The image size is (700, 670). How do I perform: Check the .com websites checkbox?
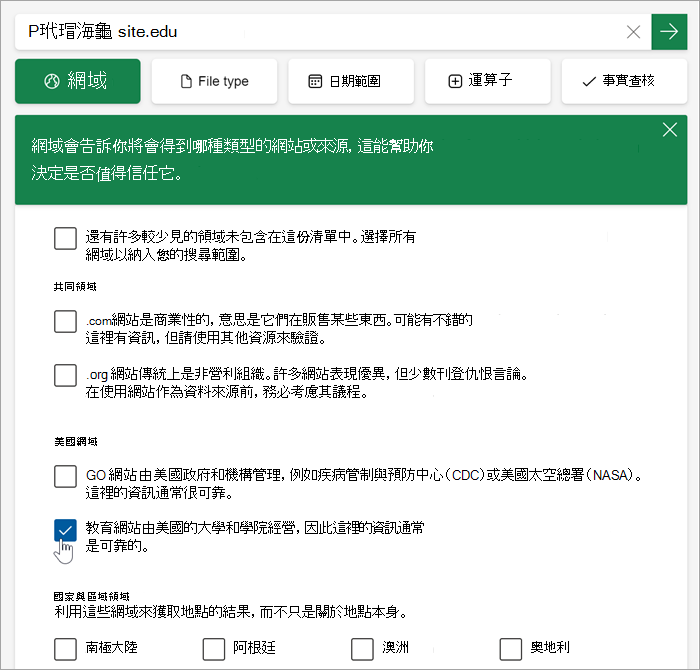pos(65,321)
